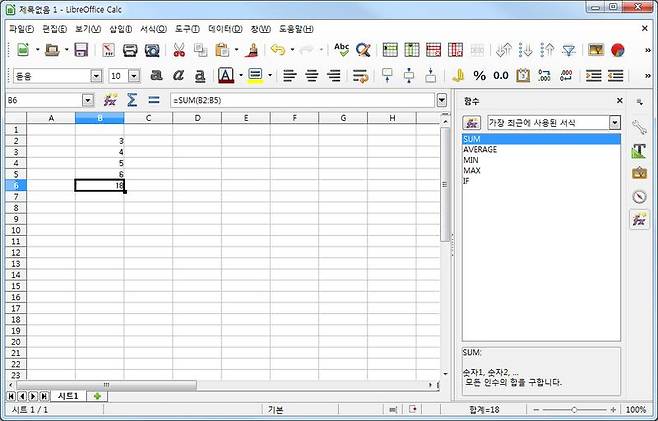The width and height of the screenshot is (658, 421).
Task: Apply percent number format
Action: (x=479, y=75)
